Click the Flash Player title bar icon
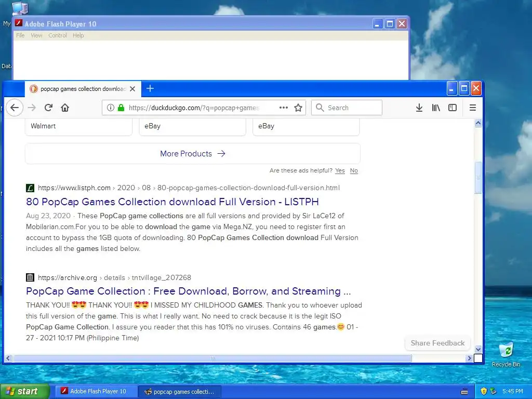Viewport: 532px width, 399px height. 19,23
